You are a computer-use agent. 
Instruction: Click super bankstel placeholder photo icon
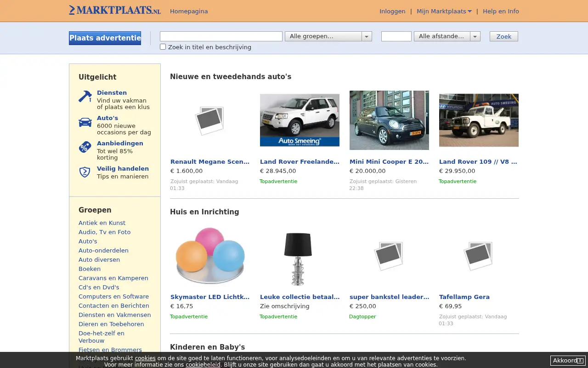389,256
